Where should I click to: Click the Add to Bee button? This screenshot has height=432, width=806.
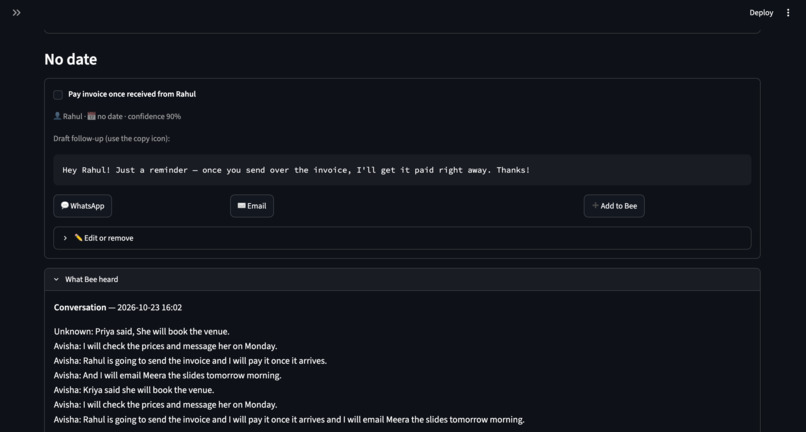pyautogui.click(x=614, y=206)
